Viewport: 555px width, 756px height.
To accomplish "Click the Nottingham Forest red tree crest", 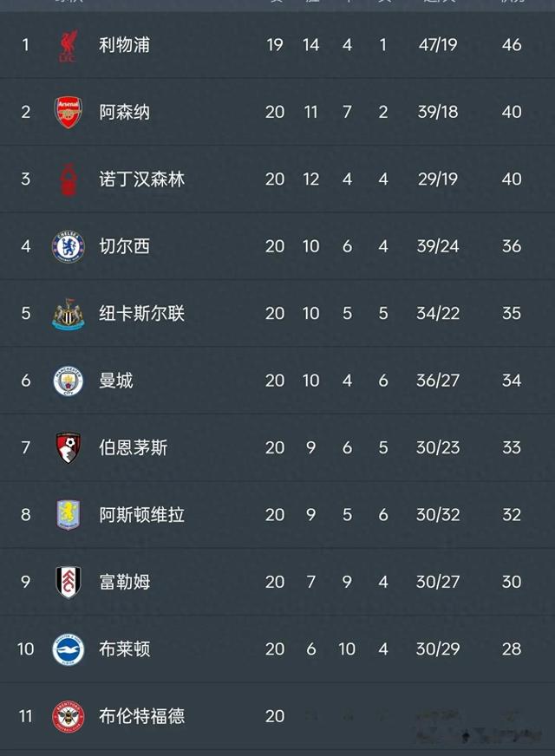I will 69,179.
